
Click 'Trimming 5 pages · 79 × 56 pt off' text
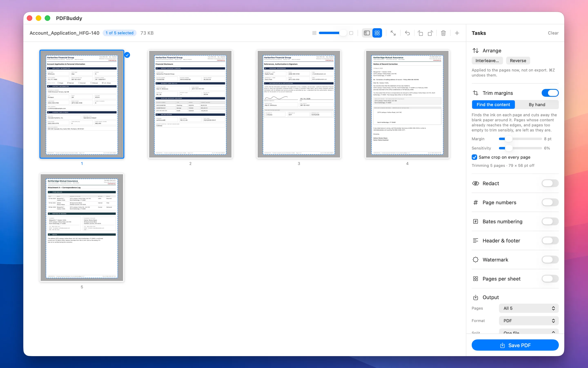coord(503,166)
